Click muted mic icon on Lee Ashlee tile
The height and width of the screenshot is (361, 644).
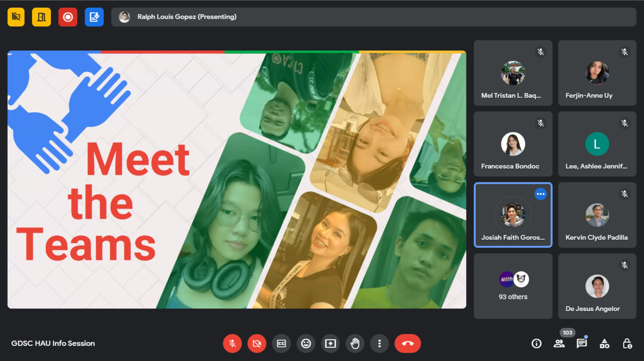pos(624,123)
